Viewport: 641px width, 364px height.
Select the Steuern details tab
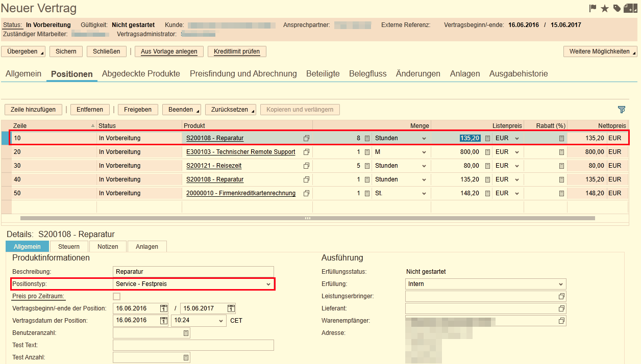click(x=68, y=247)
